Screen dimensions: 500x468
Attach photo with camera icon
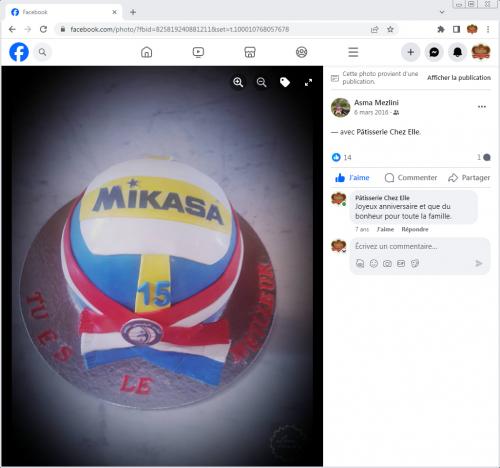(387, 264)
